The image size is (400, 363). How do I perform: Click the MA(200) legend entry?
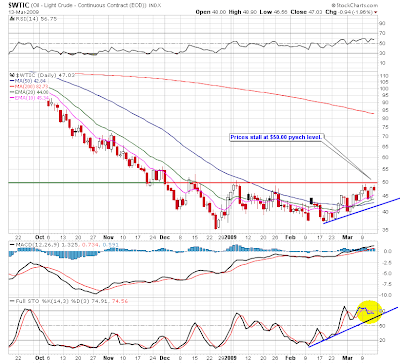[29, 86]
